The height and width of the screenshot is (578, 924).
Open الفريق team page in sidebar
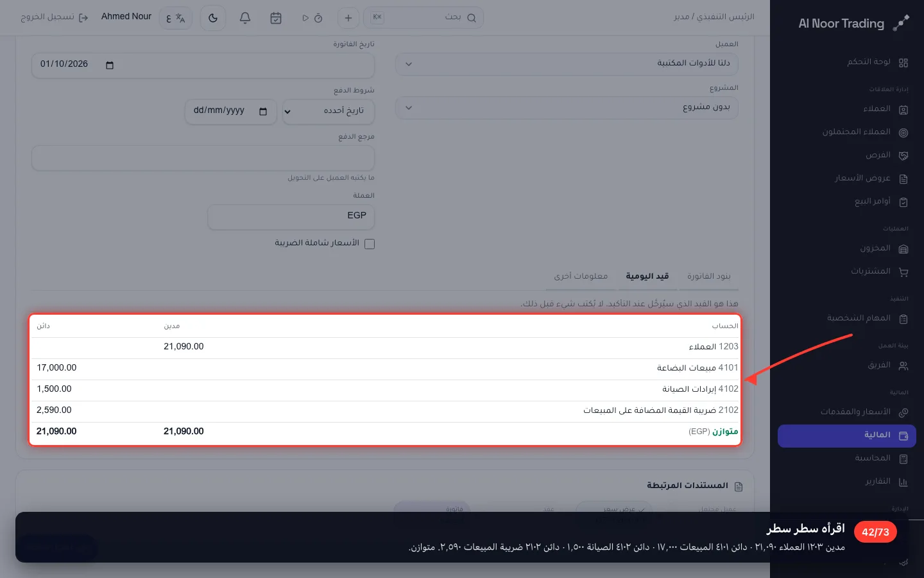click(x=847, y=365)
